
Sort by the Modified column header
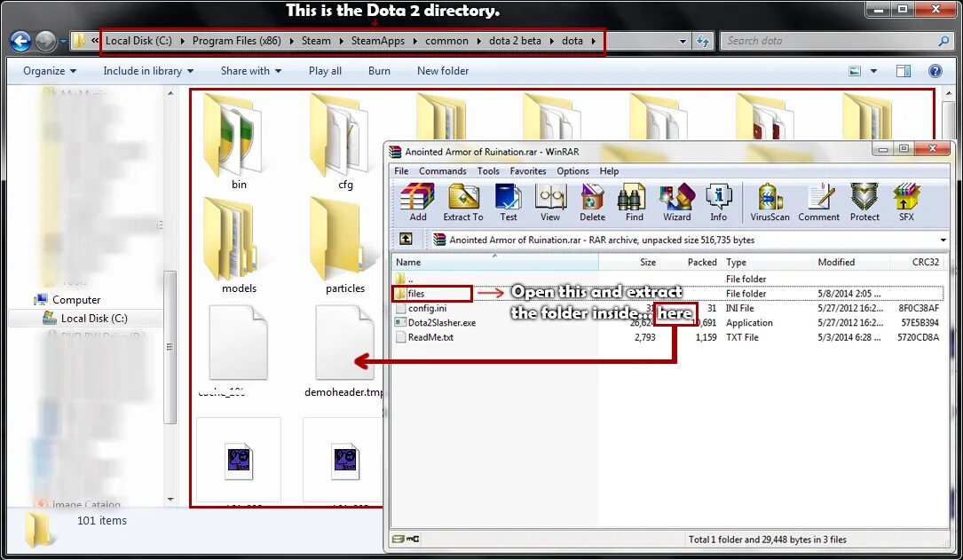click(851, 262)
